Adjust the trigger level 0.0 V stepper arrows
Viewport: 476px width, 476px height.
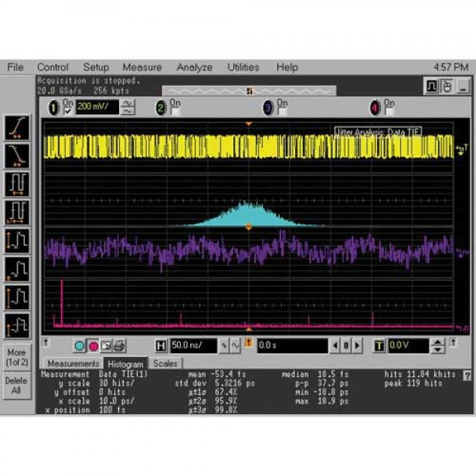(x=438, y=346)
